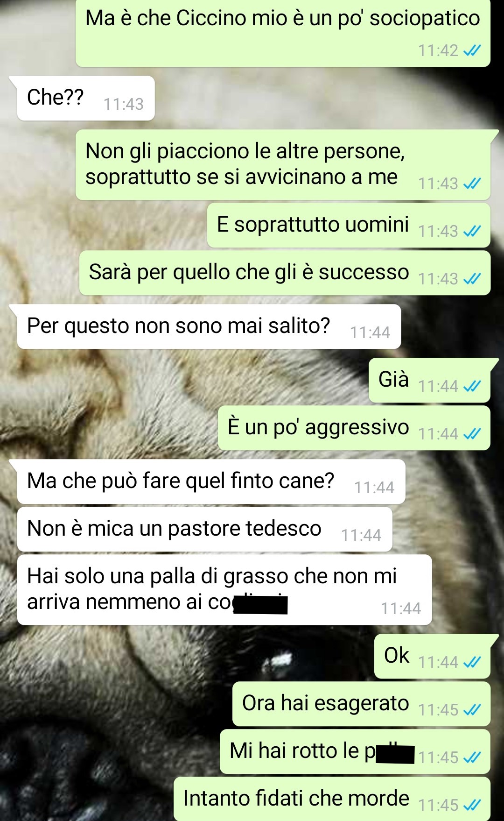Tap the 'Ora hai esagerato' sent bubble
Image resolution: width=504 pixels, height=821 pixels.
[361, 704]
